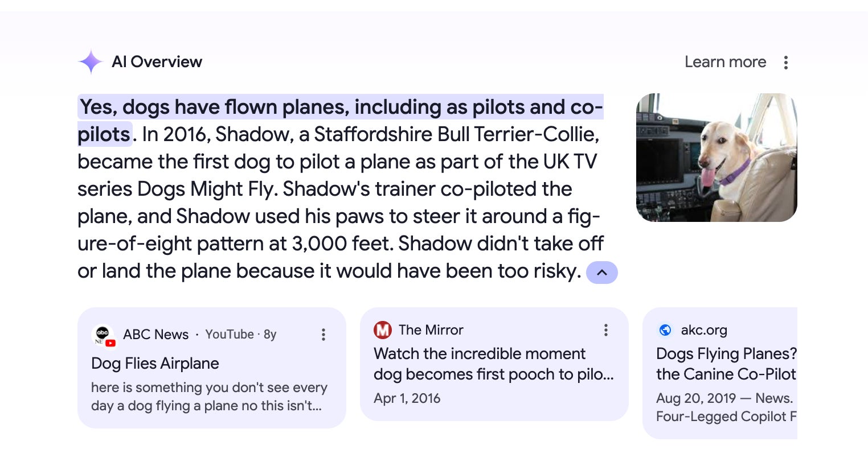The height and width of the screenshot is (470, 868).
Task: Click the YouTube play badge on ABC News avatar
Action: 110,343
